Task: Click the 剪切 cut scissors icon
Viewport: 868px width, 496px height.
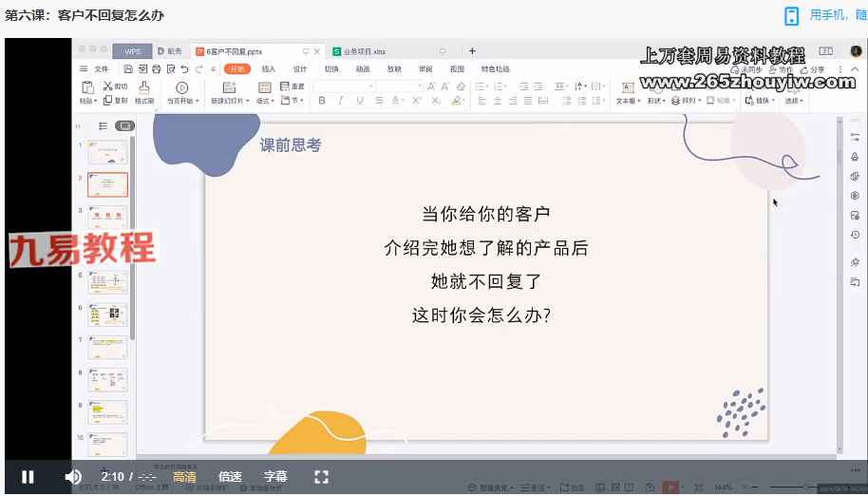Action: tap(108, 86)
